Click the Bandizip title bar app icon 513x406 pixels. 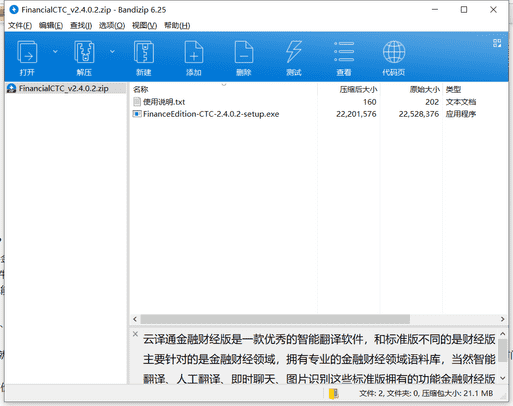(x=14, y=10)
